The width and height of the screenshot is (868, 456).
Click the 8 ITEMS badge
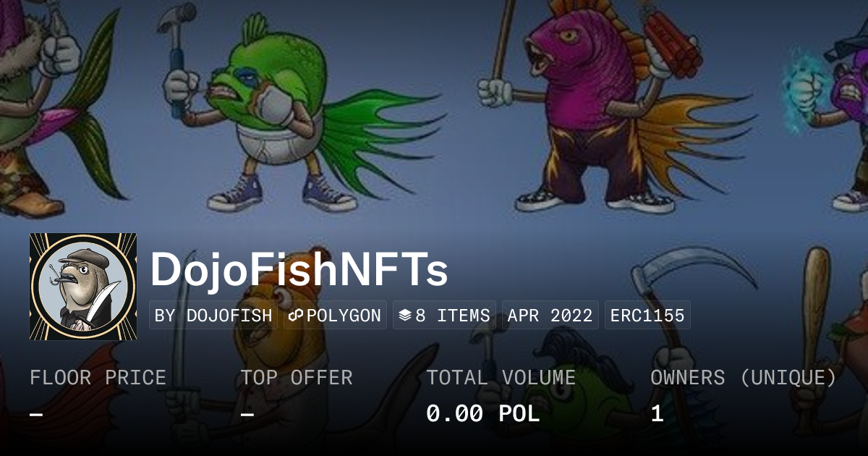click(444, 316)
